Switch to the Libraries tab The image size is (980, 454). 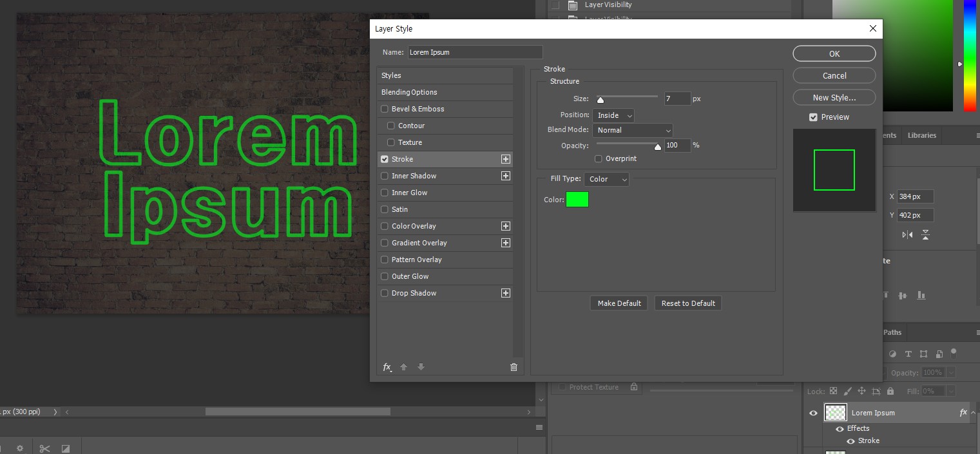pyautogui.click(x=922, y=135)
